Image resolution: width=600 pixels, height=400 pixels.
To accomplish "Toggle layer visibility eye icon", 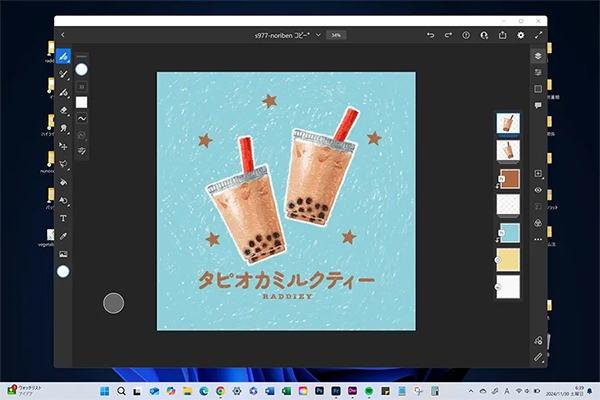I will point(538,190).
